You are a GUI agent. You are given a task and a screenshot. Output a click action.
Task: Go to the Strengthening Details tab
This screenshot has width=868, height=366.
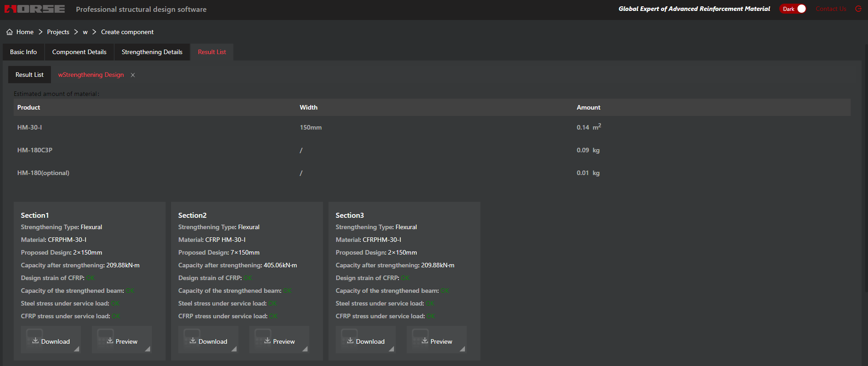pos(152,52)
